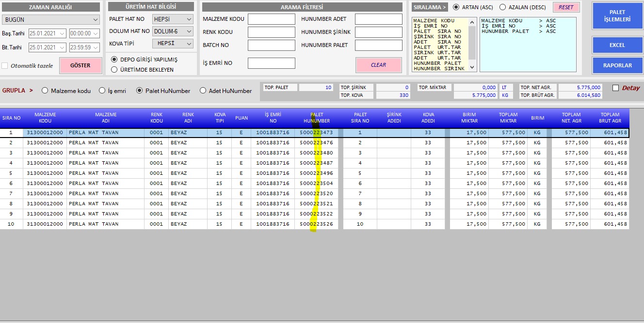Click the RESET sort button
This screenshot has height=323, width=644.
(565, 7)
